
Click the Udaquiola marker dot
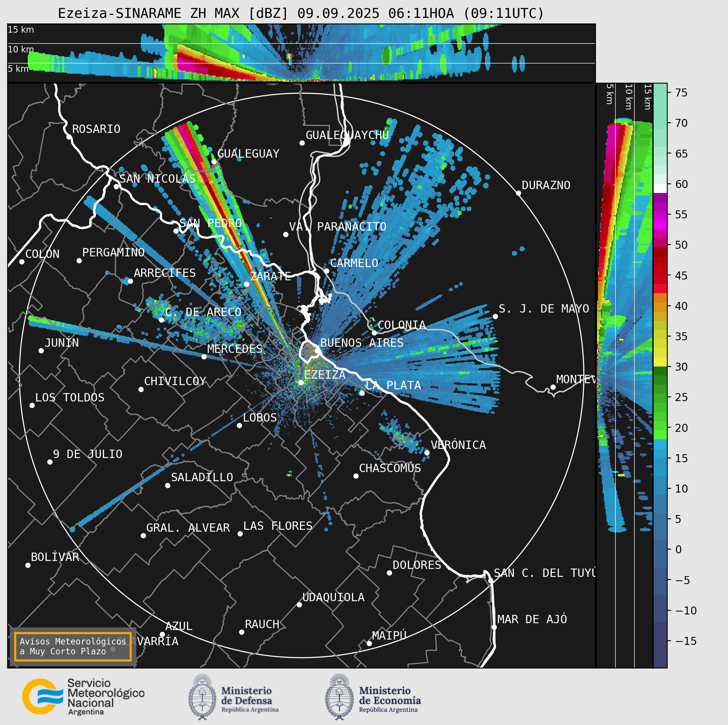click(x=299, y=605)
